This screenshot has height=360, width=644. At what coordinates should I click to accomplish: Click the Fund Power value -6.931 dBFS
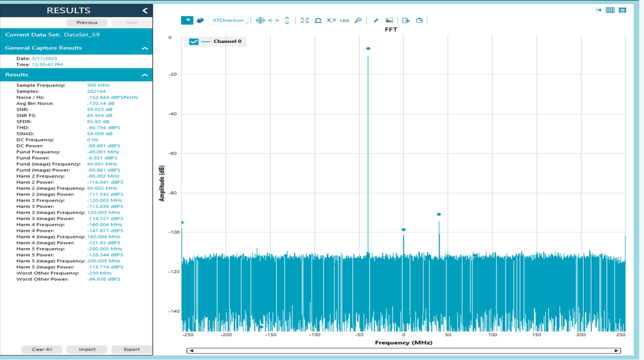[x=102, y=157]
